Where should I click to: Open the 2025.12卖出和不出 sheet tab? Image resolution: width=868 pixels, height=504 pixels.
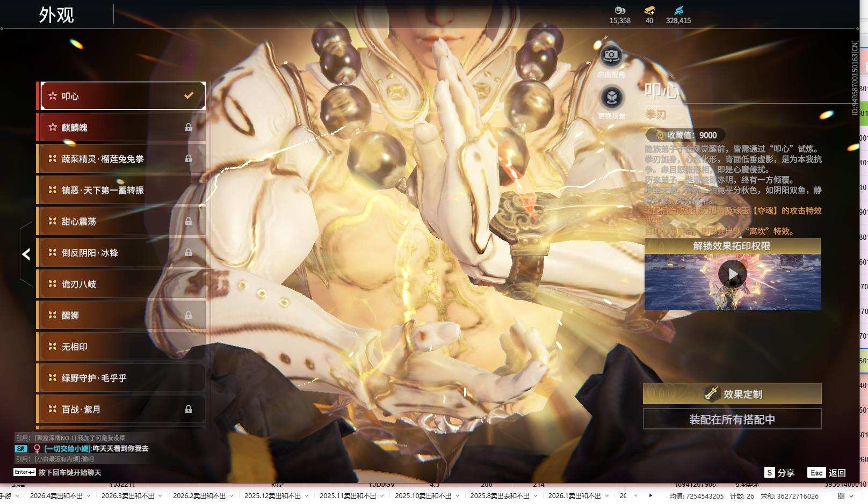coord(273,496)
